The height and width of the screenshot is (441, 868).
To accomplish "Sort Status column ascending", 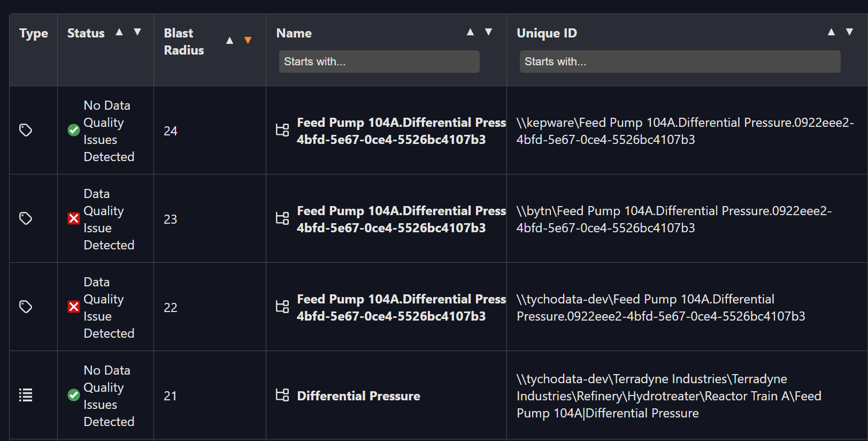I will tap(119, 32).
